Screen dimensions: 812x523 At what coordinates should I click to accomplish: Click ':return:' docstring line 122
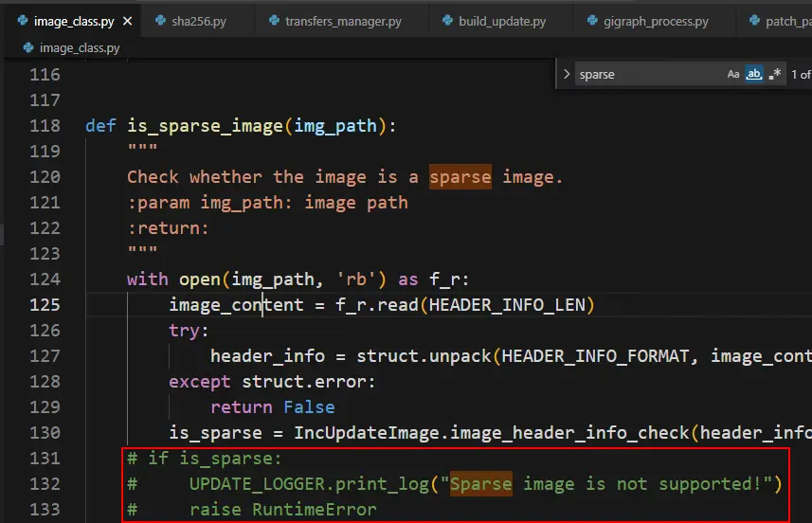point(169,228)
